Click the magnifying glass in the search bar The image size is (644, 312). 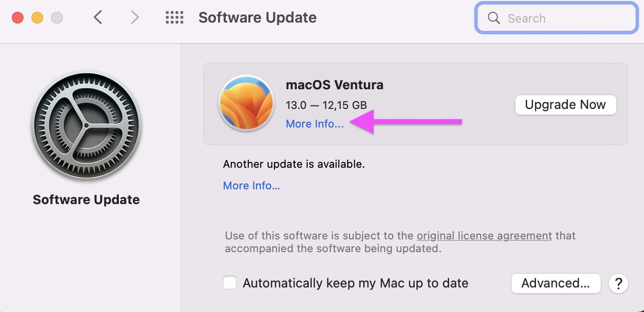494,18
